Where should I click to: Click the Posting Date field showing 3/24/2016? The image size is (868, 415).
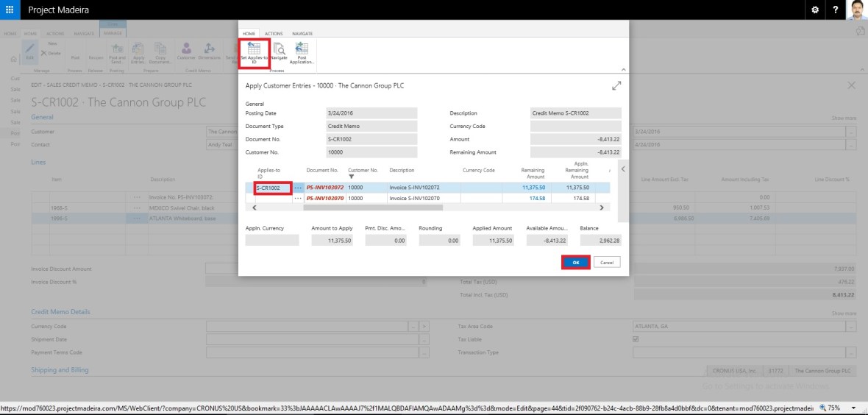371,113
